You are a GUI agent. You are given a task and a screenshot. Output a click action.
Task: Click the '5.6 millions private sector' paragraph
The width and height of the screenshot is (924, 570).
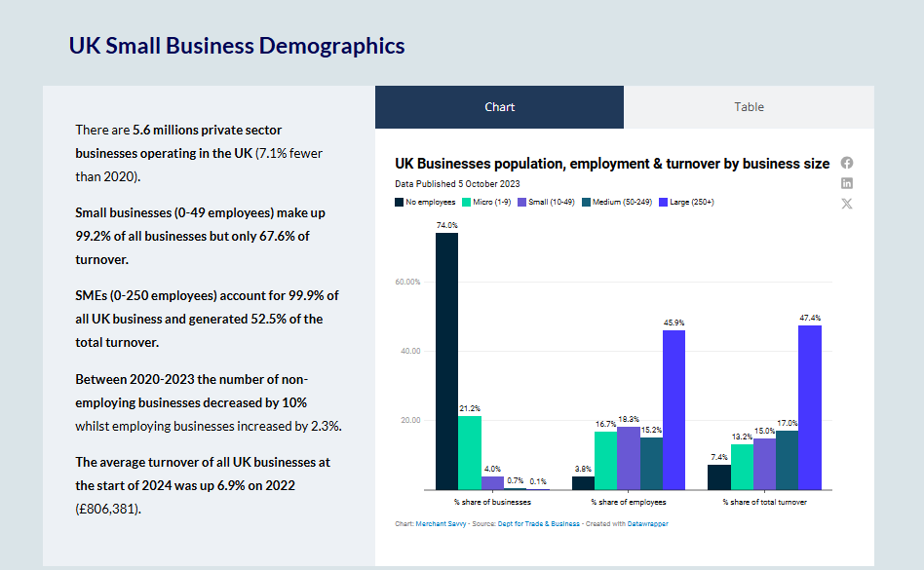pos(199,153)
